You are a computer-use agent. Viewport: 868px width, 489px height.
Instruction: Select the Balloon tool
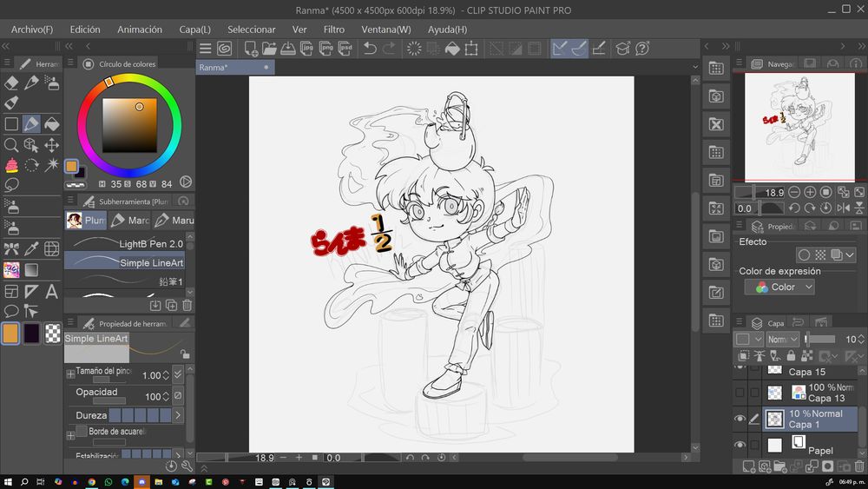click(11, 311)
